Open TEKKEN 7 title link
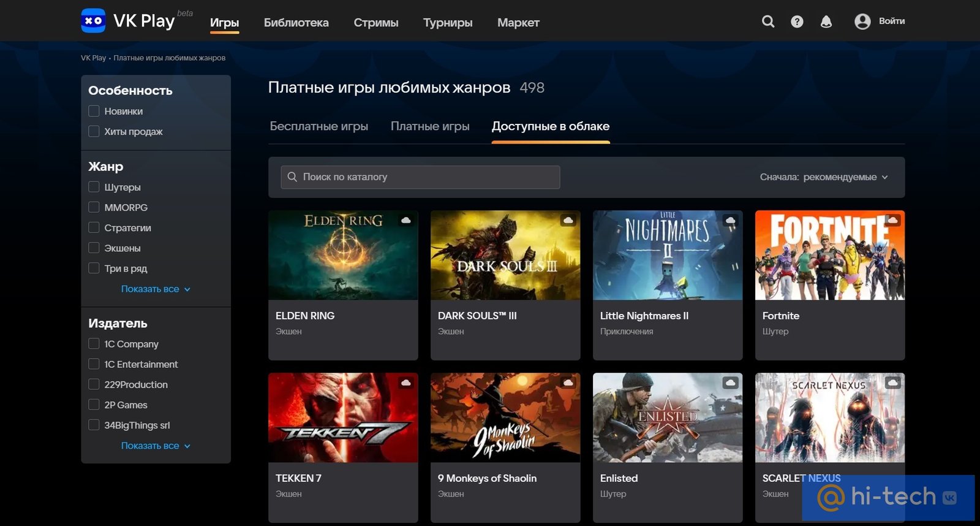980x526 pixels. 298,478
